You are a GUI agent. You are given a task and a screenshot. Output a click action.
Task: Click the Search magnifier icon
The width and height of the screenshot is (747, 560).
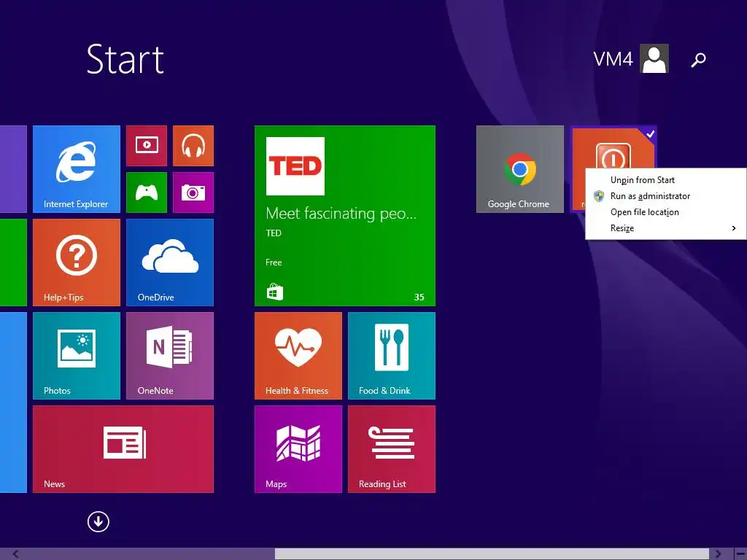[698, 60]
